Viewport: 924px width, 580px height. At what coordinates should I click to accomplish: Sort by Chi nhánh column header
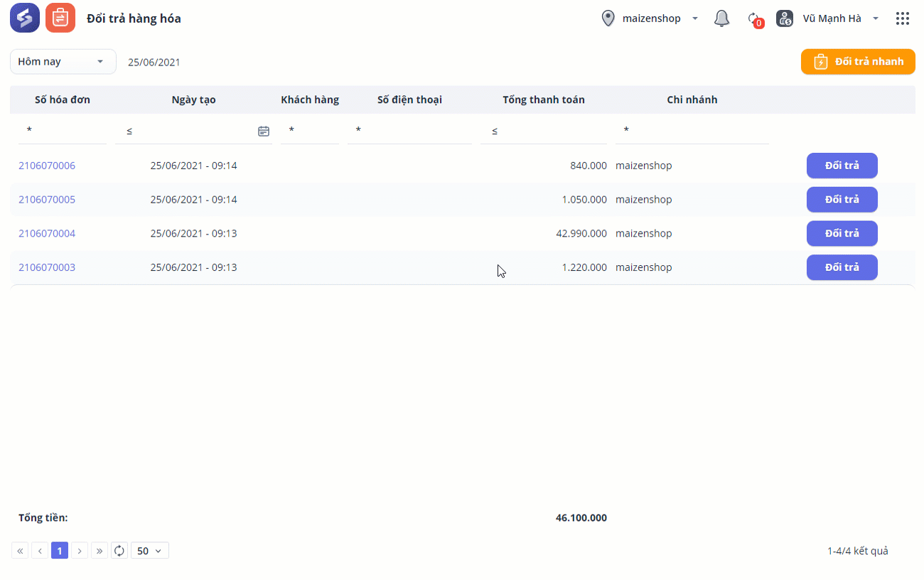(692, 100)
